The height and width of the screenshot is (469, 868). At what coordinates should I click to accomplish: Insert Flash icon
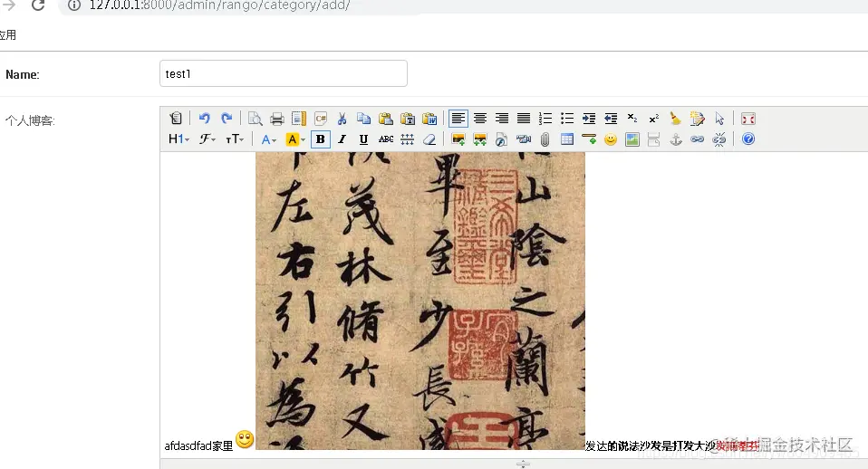502,139
